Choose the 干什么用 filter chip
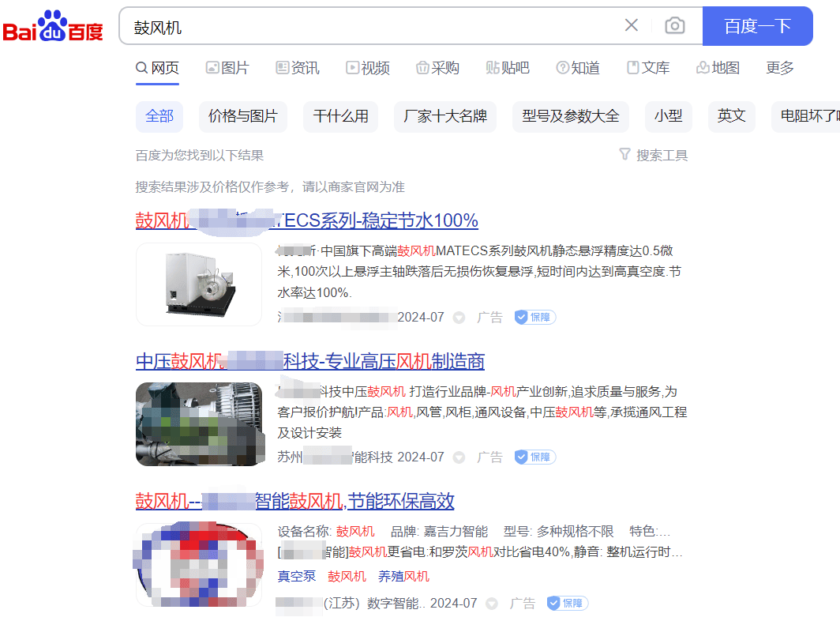This screenshot has height=621, width=840. pos(341,116)
